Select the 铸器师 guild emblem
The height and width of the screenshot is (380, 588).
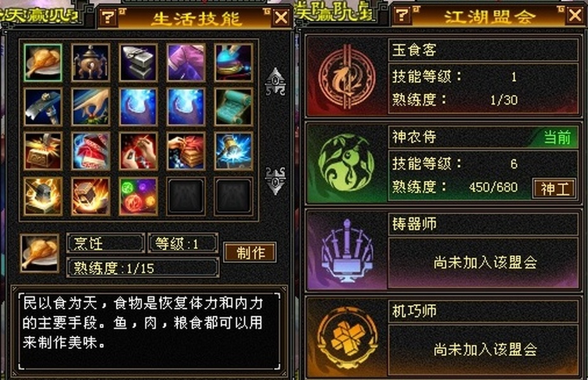(347, 250)
